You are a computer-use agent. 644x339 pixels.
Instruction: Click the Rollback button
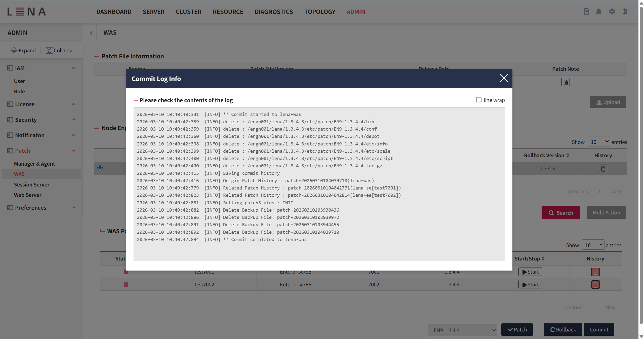pos(563,330)
